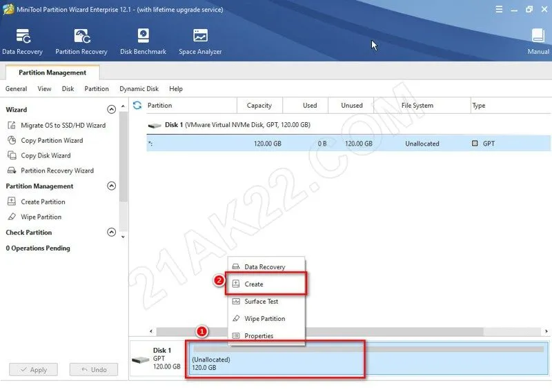Click the Wipe Partition sidebar icon
The image size is (552, 392).
point(12,217)
